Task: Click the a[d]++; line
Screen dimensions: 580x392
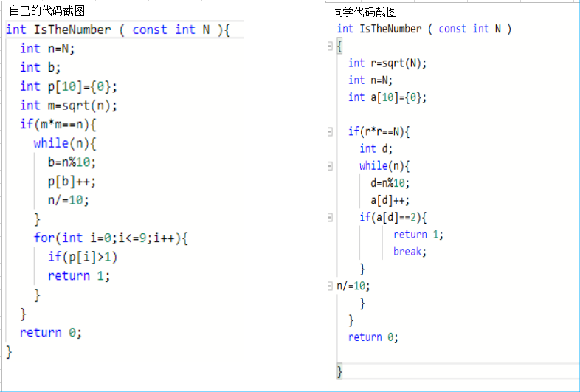Action: (x=390, y=200)
